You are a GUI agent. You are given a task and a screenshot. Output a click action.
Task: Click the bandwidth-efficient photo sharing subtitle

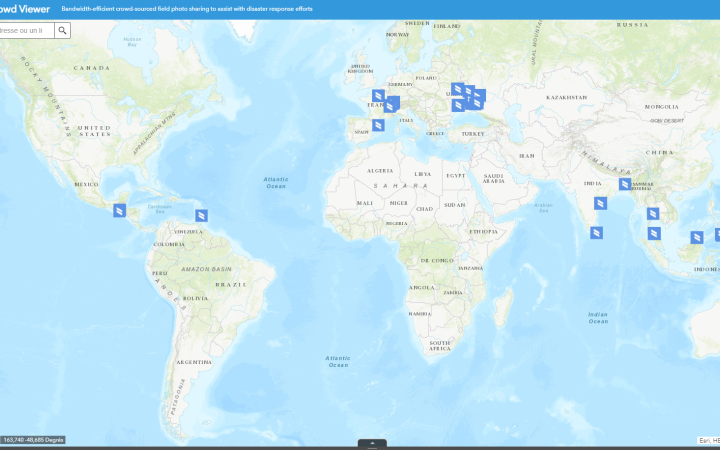(187, 9)
